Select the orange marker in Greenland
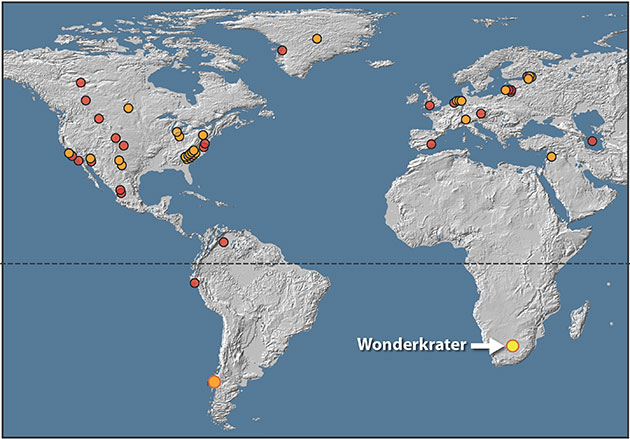Screen dimensions: 630x439 click(316, 39)
